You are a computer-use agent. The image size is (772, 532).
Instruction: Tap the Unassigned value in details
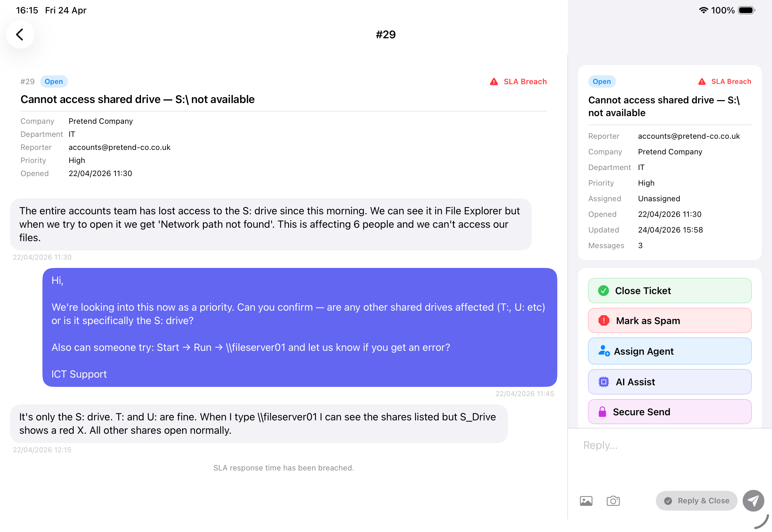pos(659,199)
